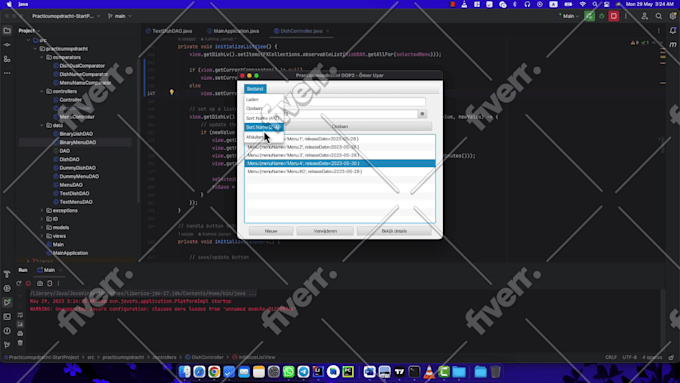Clear the Run console with trash icon
680x383 pixels.
click(20, 343)
